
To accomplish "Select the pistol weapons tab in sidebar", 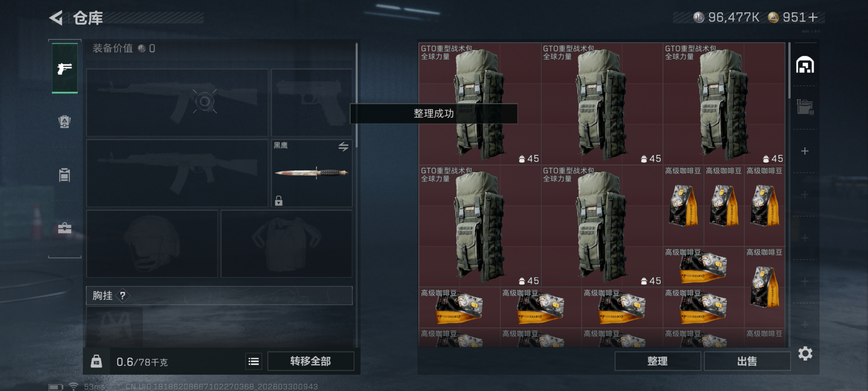I will (x=64, y=68).
